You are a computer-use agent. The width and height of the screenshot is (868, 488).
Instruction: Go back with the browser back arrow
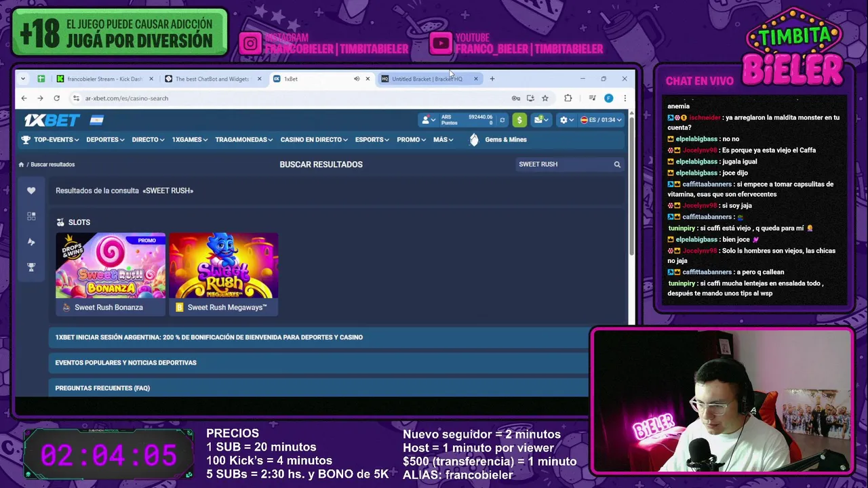click(24, 98)
